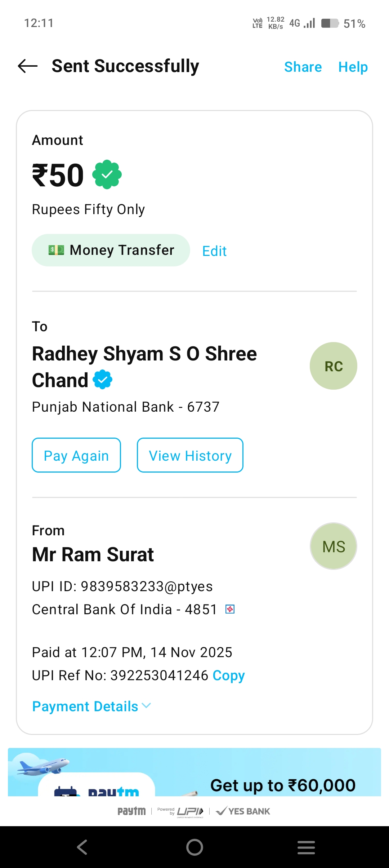Screen dimensions: 389x868
Task: Tap the blue verified badge next to Chand
Action: tap(103, 380)
